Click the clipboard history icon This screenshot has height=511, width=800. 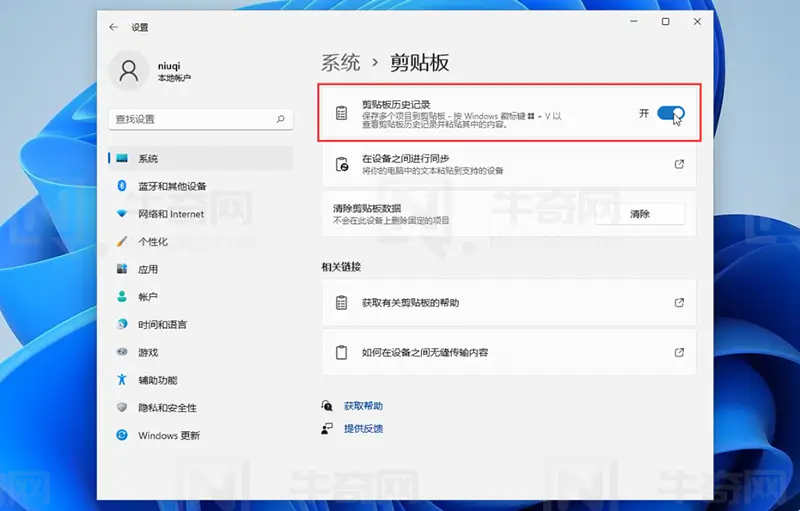click(x=341, y=113)
